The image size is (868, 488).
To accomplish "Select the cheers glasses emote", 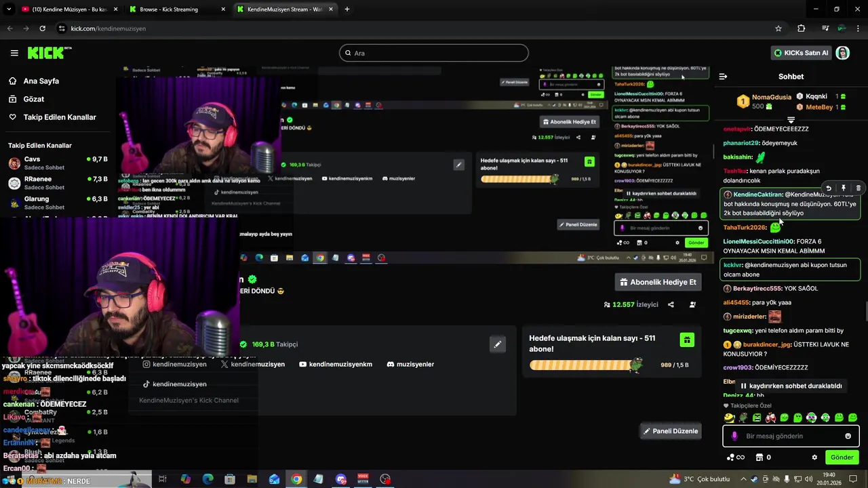I will pos(770,418).
